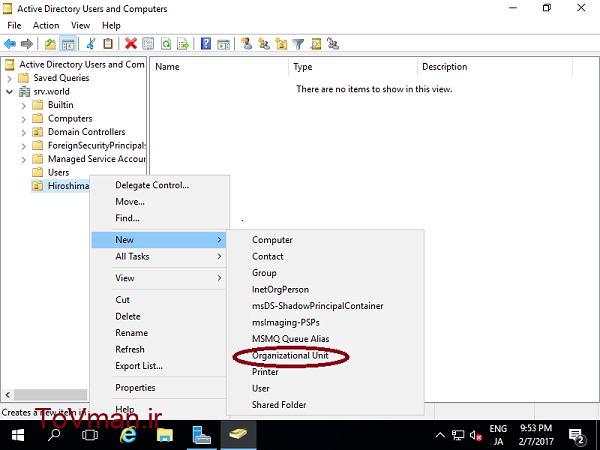Viewport: 600px width, 450px height.
Task: Open the Action menu in the menu bar
Action: click(46, 25)
